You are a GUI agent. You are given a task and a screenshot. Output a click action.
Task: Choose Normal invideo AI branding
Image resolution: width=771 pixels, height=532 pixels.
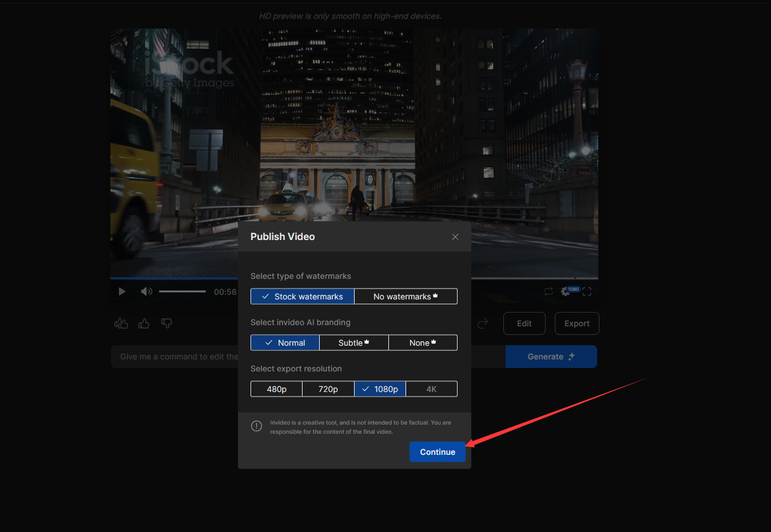pos(285,343)
